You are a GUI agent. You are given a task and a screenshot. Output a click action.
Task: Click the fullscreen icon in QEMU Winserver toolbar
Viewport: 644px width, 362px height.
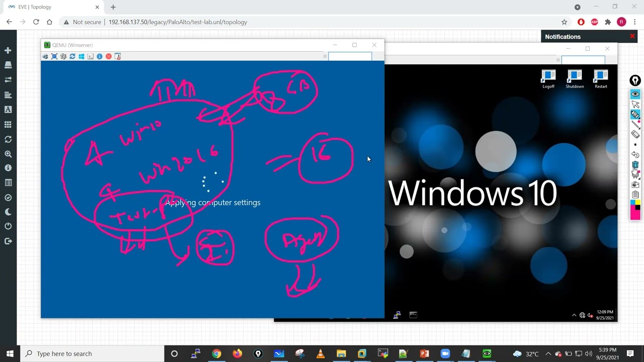pos(54,56)
